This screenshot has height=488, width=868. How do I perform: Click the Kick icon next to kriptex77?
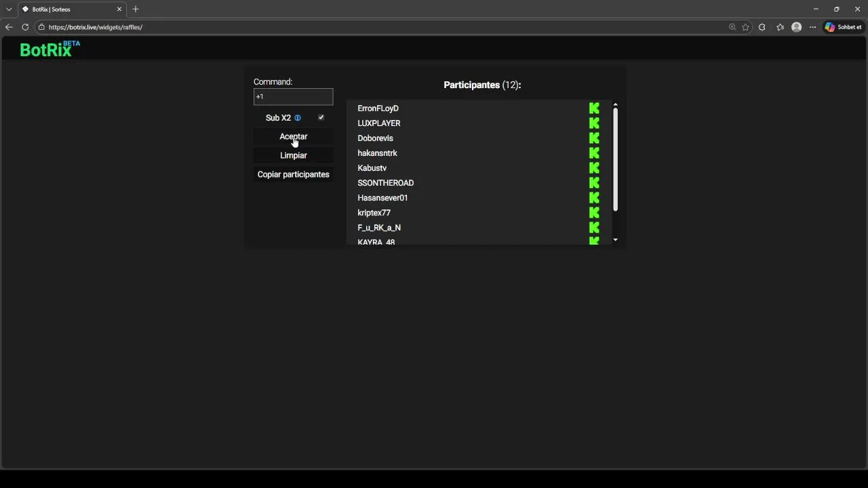coord(594,213)
